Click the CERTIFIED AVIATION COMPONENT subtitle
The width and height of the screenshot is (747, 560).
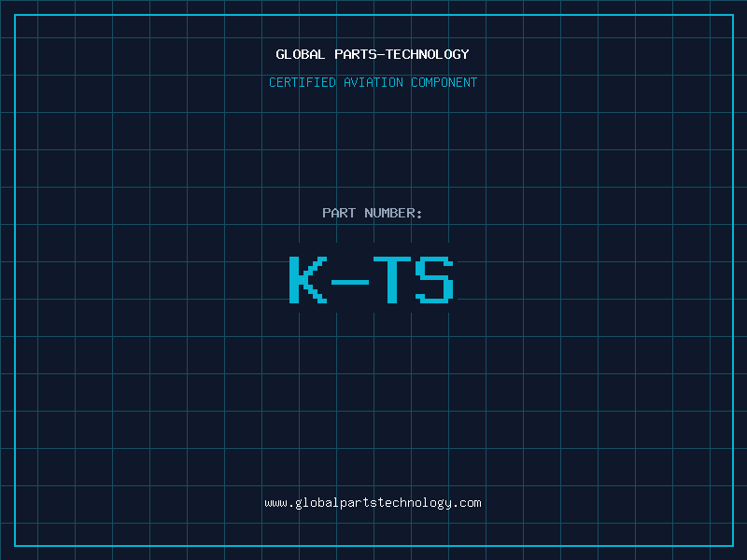(373, 82)
